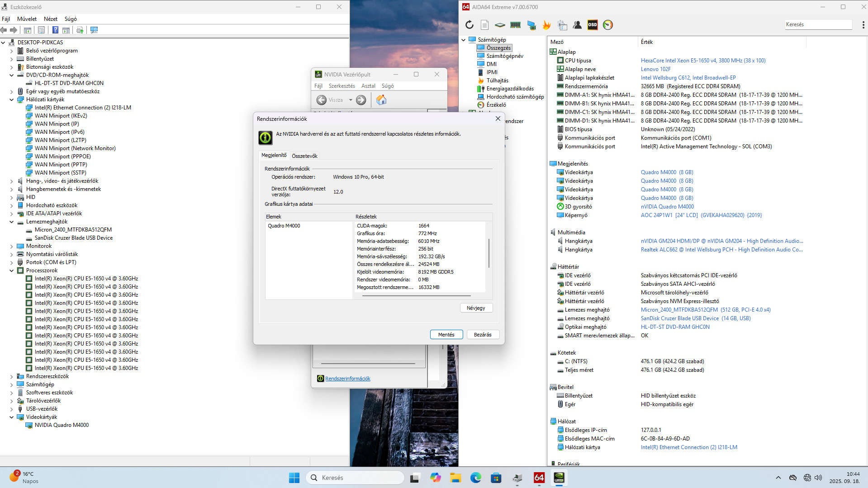Viewport: 868px width, 488px height.
Task: Click the volume icon in system tray
Action: point(818,478)
